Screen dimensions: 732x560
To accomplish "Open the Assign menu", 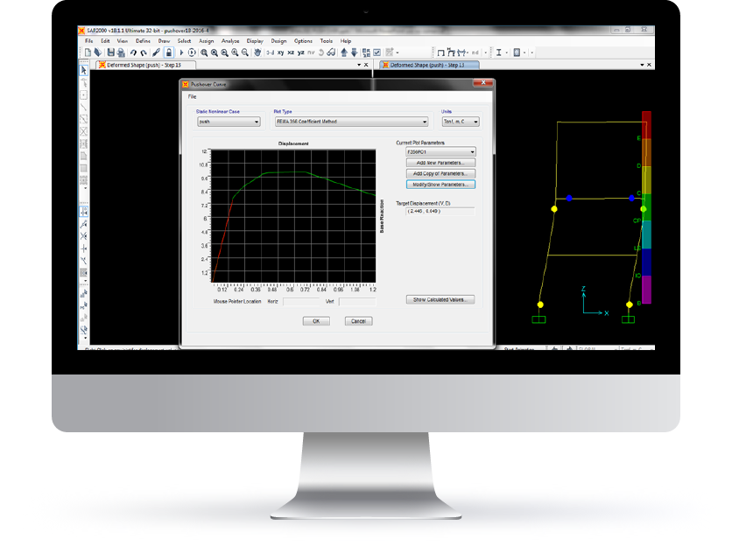I will (x=207, y=41).
